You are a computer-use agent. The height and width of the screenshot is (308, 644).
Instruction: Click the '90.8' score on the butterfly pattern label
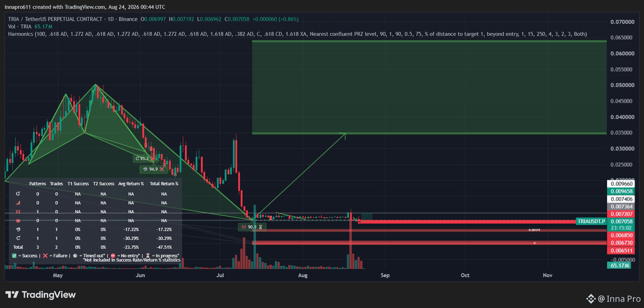point(252,227)
